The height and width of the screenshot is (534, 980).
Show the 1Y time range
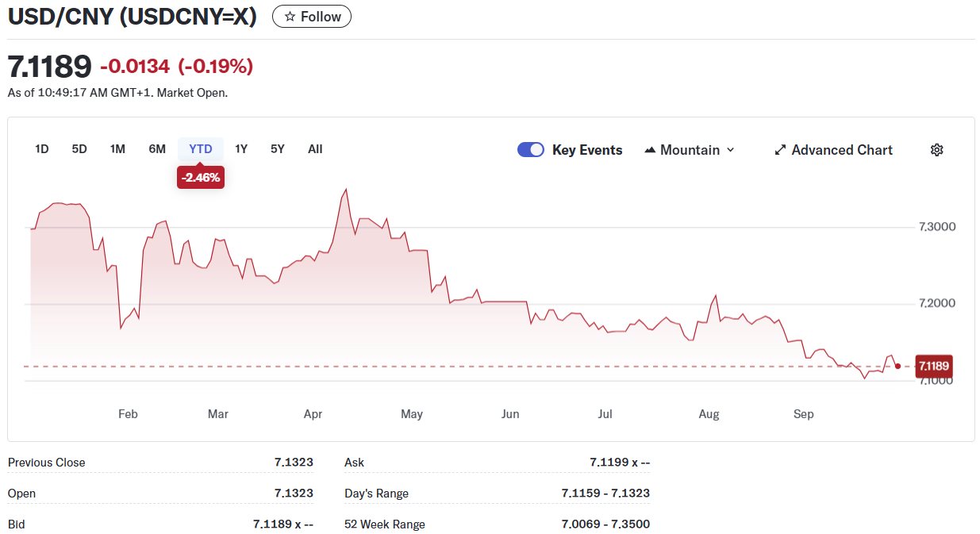pos(241,149)
